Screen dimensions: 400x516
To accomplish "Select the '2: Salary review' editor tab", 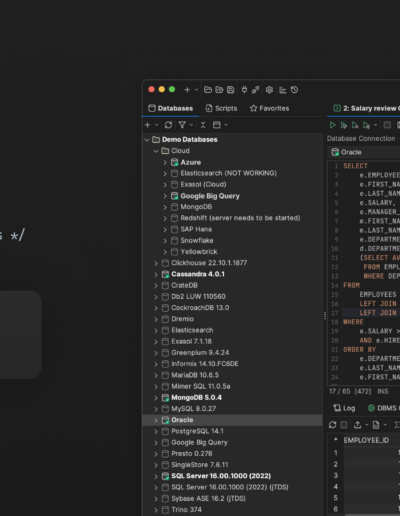I will point(366,108).
